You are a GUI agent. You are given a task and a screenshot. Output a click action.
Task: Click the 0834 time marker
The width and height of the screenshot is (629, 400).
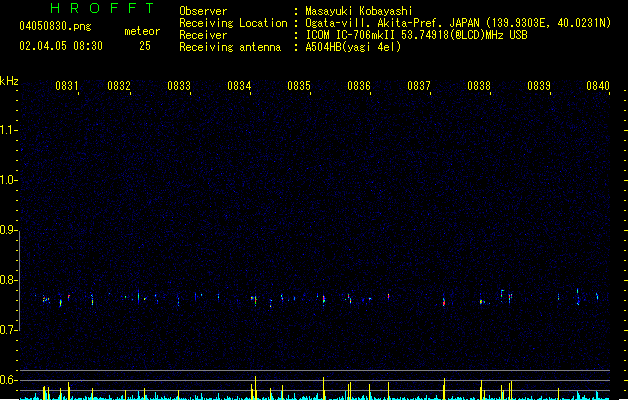(239, 86)
